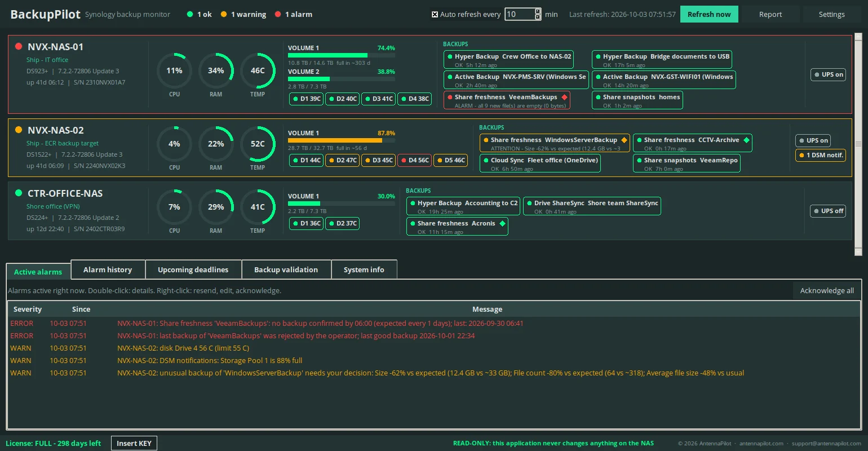Go to the Backup validation tab

coord(286,269)
